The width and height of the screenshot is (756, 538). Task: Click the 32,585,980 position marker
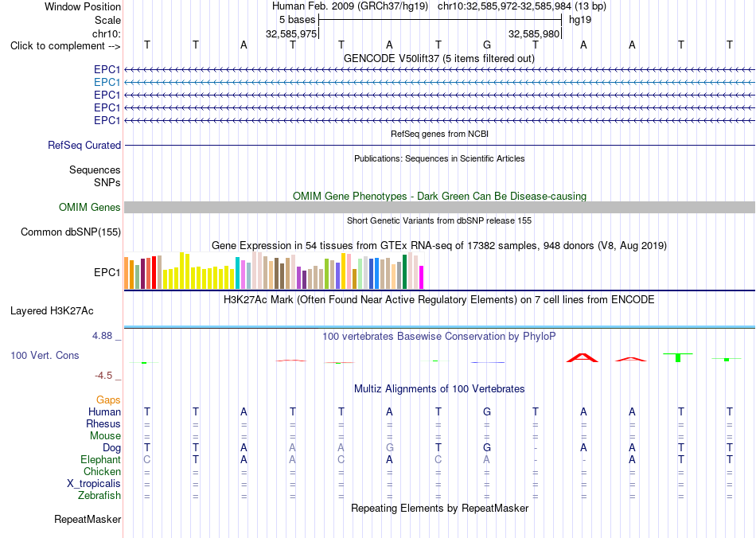534,33
